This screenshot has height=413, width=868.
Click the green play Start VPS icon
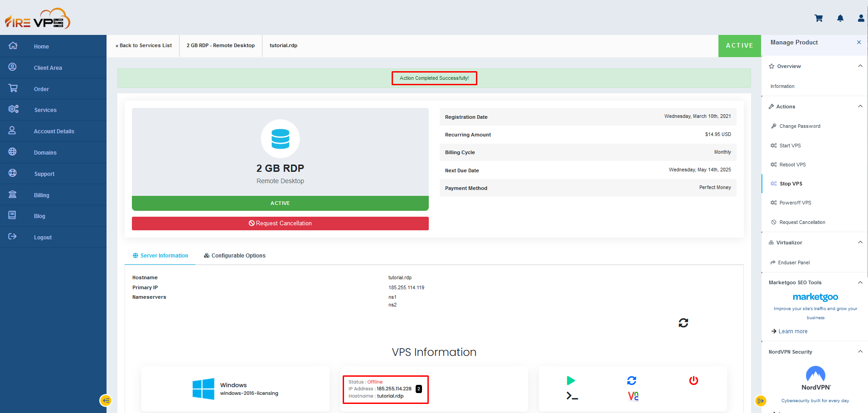(x=571, y=380)
